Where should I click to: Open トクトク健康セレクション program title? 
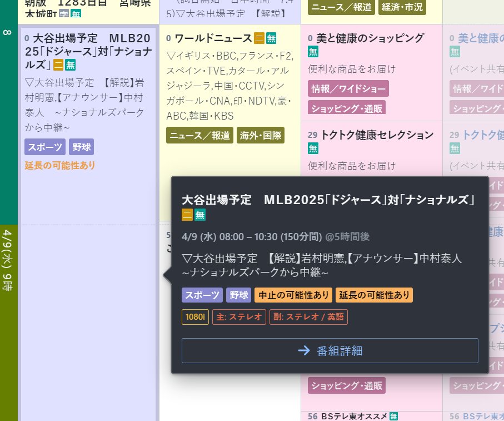click(377, 135)
